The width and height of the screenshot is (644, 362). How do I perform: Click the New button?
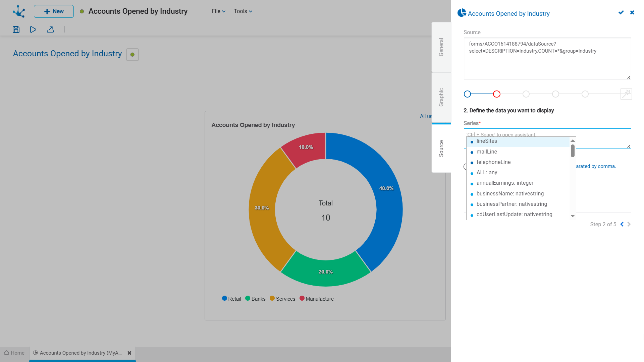point(54,11)
